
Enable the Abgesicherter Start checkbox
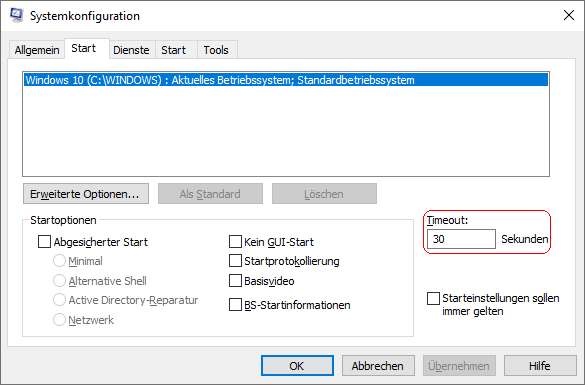click(44, 242)
